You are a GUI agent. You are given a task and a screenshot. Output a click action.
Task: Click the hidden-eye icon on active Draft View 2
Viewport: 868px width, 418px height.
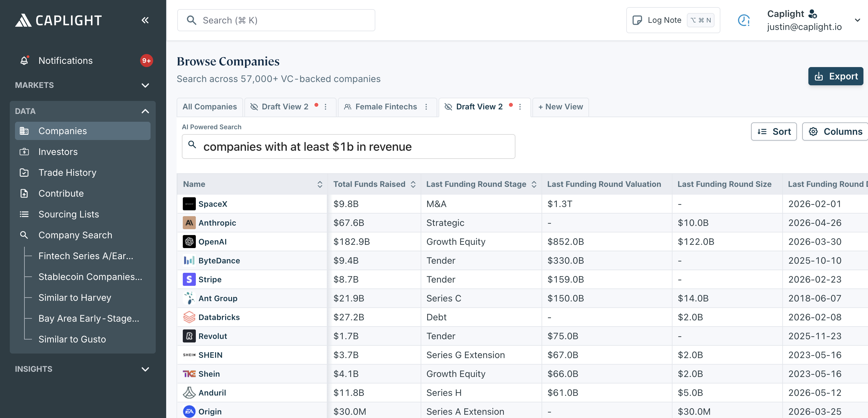click(x=448, y=107)
